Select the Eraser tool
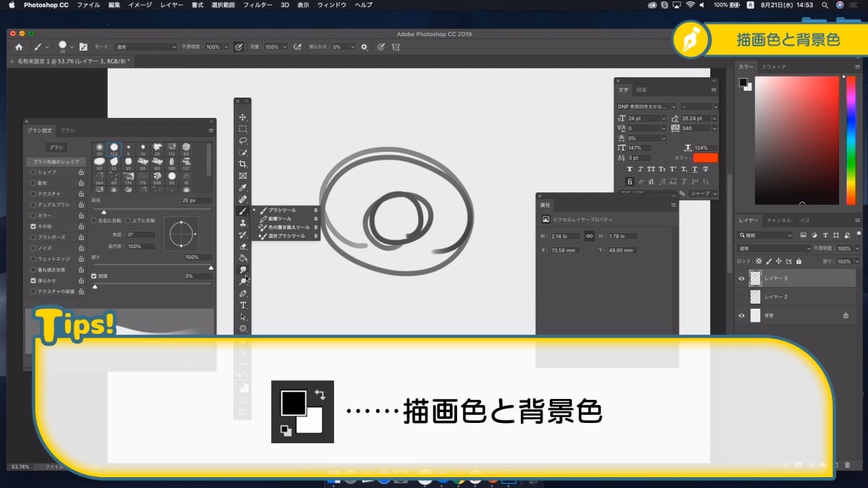 pyautogui.click(x=243, y=246)
